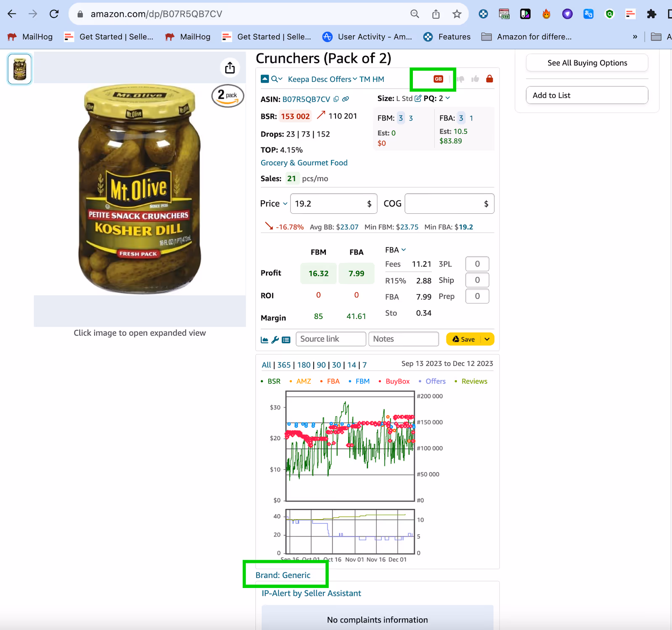This screenshot has width=672, height=630.
Task: Click the Add to List button
Action: [x=587, y=95]
